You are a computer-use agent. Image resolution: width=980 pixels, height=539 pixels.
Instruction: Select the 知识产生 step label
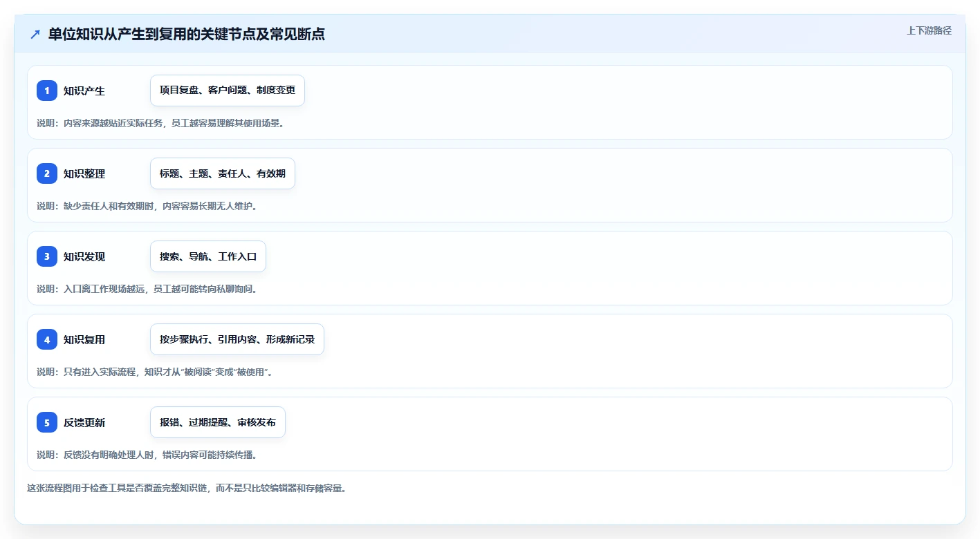point(84,91)
